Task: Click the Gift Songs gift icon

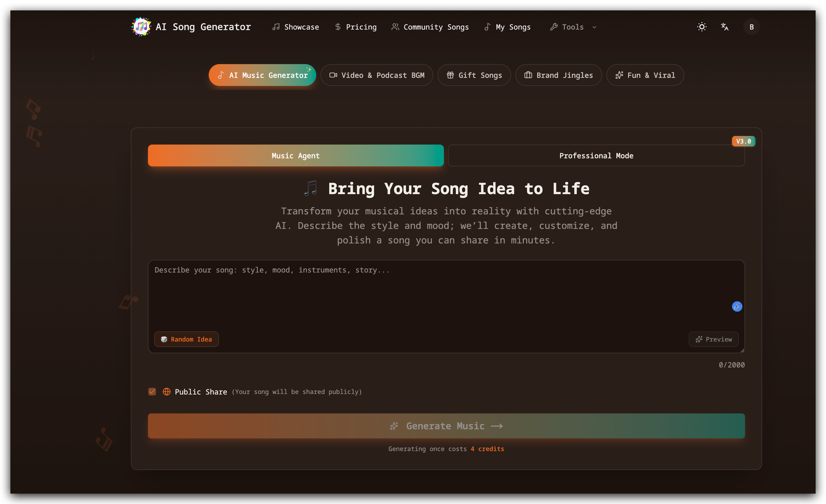Action: (x=451, y=75)
